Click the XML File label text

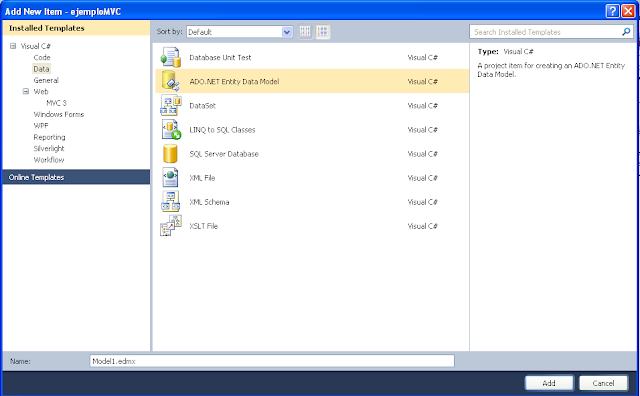pos(202,178)
